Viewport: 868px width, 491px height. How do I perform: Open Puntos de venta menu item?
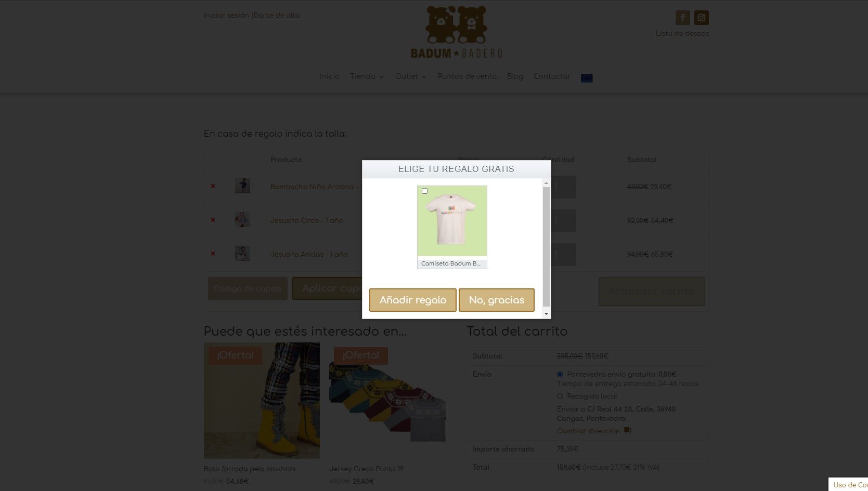click(467, 76)
